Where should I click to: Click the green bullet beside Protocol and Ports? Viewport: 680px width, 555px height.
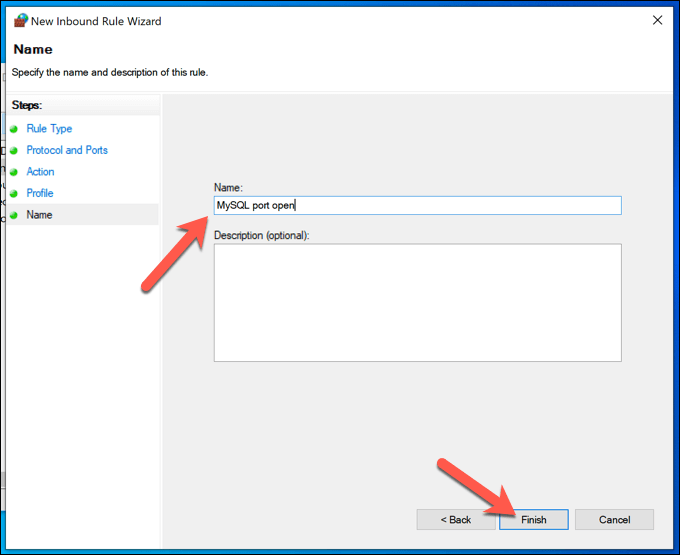(14, 150)
